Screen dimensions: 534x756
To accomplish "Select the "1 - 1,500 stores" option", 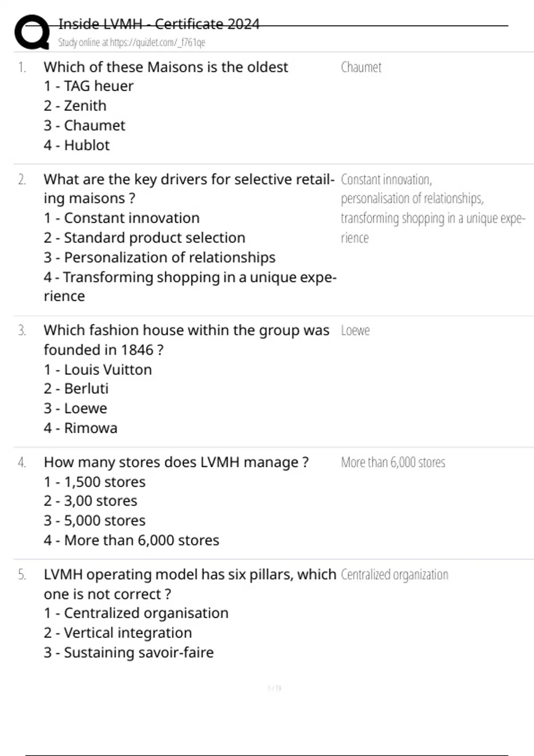I will [x=95, y=482].
